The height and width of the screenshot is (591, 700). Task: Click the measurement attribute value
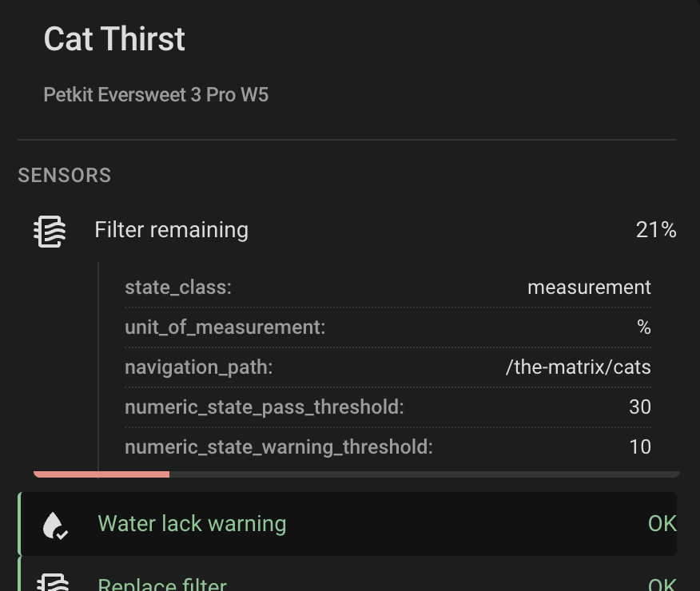(x=589, y=288)
